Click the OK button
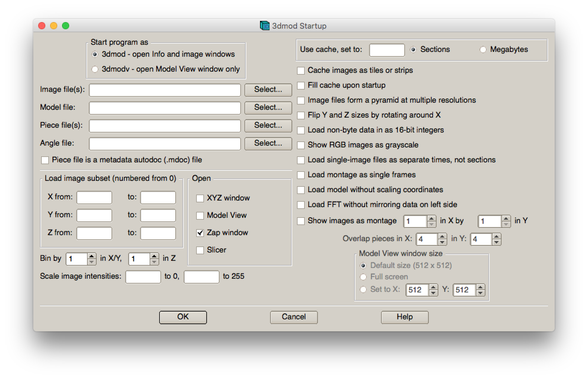The width and height of the screenshot is (588, 379). (183, 317)
